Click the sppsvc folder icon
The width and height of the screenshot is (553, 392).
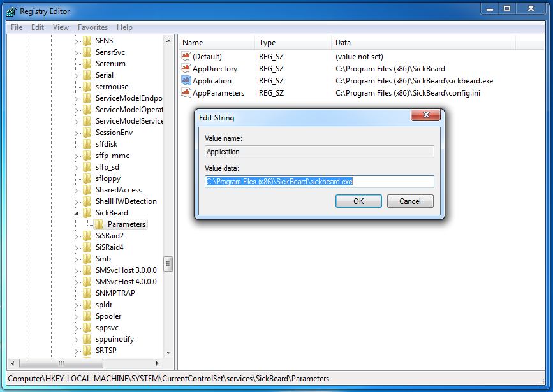87,328
